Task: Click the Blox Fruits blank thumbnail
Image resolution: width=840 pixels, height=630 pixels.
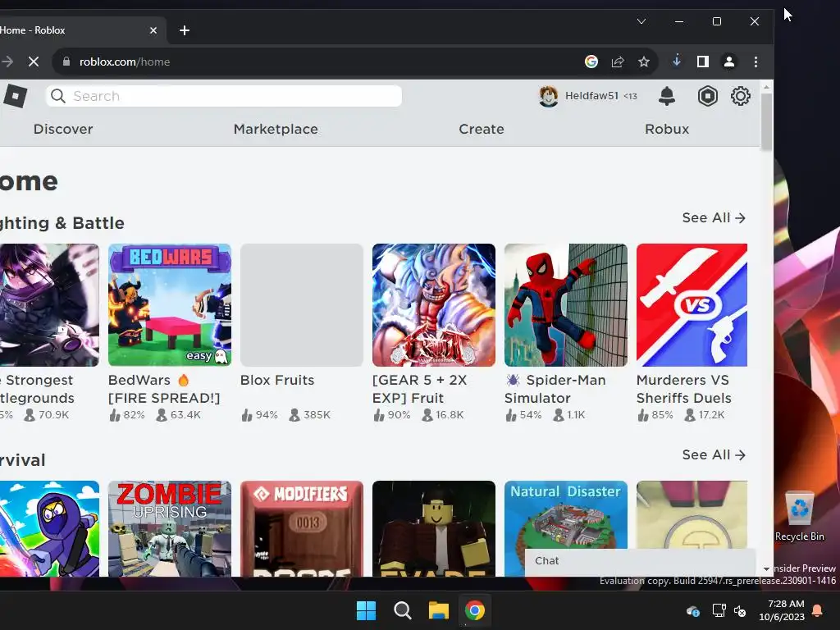Action: [x=302, y=305]
